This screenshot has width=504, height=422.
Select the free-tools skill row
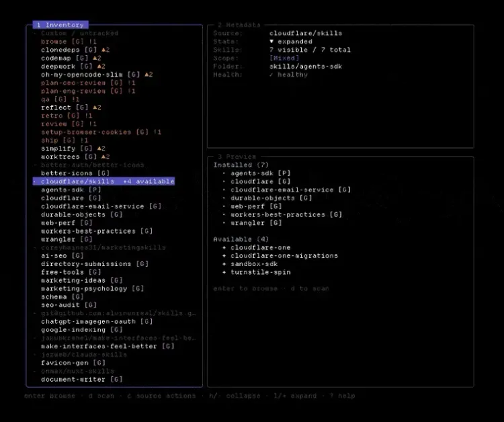pyautogui.click(x=71, y=272)
